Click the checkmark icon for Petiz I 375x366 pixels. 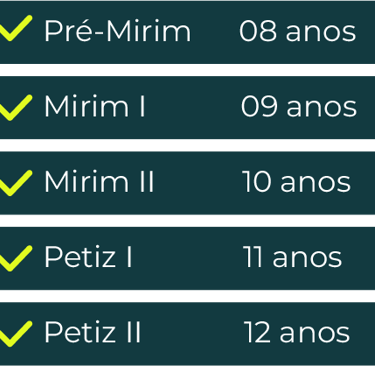[x=15, y=258]
